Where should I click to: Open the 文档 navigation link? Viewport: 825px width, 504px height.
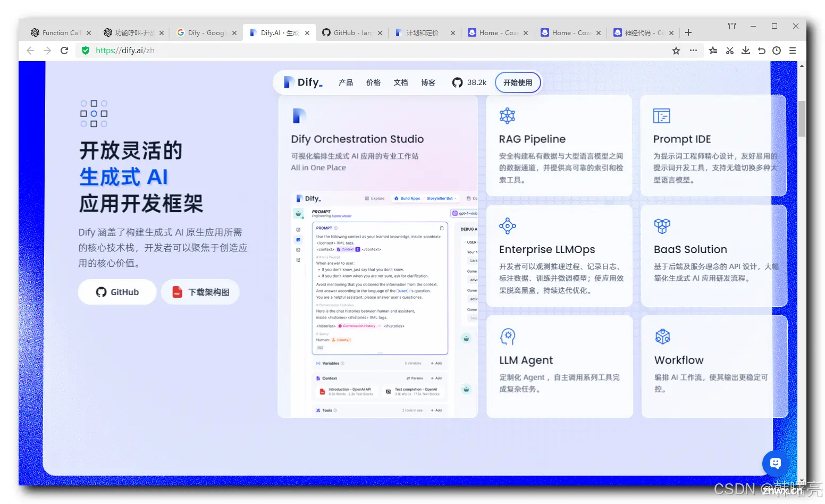401,82
